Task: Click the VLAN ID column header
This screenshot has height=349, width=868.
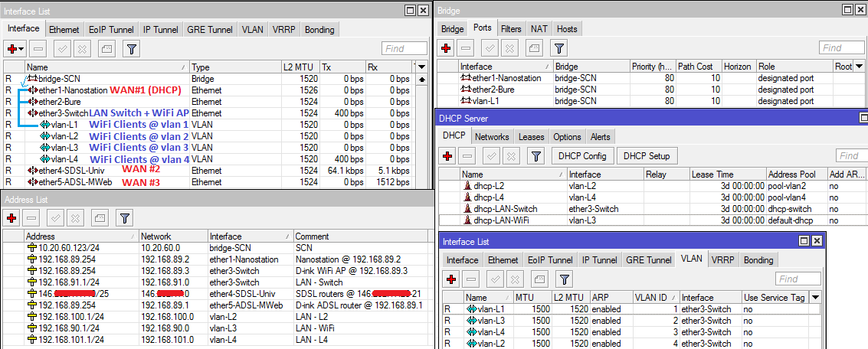Action: tap(656, 298)
